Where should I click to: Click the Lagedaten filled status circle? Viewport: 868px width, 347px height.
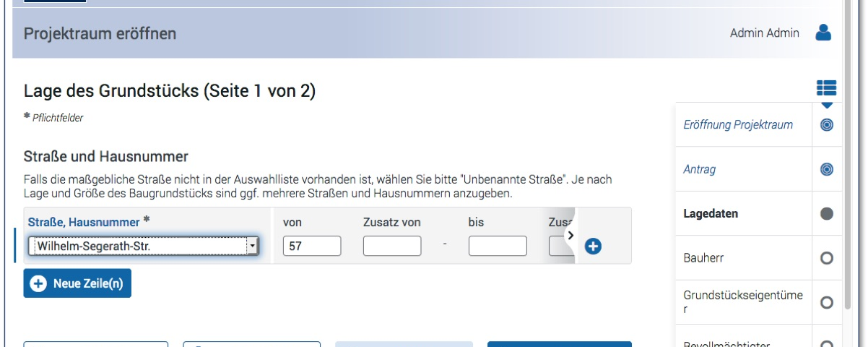[827, 214]
